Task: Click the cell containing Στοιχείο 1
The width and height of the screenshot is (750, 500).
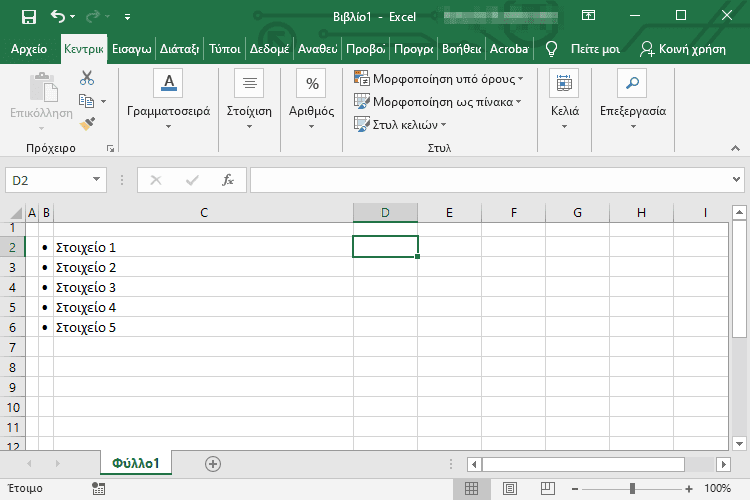Action: [203, 247]
